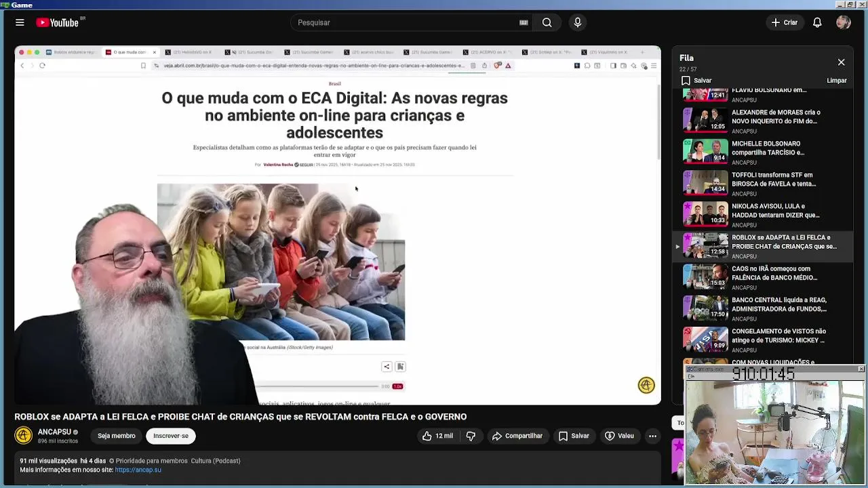Open the MICHELLE BOLSONARO queue thumbnail
868x488 pixels.
(x=705, y=151)
